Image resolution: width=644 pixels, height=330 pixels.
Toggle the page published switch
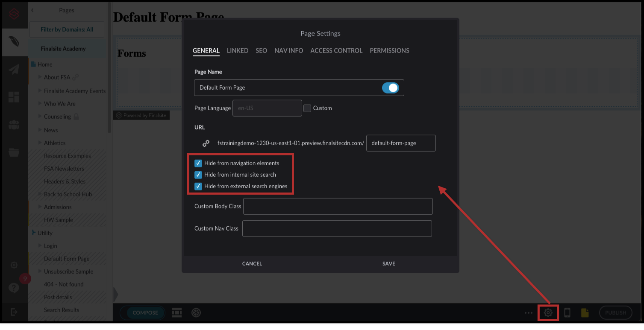[390, 88]
